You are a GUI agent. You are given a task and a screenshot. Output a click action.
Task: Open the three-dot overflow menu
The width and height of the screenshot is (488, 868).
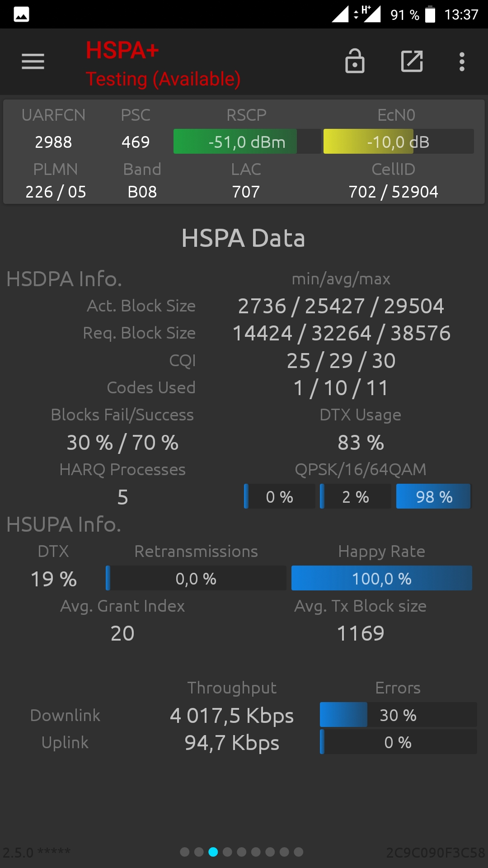(x=461, y=61)
